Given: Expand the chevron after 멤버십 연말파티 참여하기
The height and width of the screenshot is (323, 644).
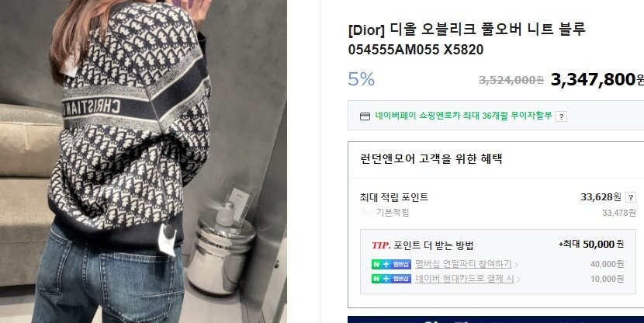Looking at the screenshot, I should point(516,265).
